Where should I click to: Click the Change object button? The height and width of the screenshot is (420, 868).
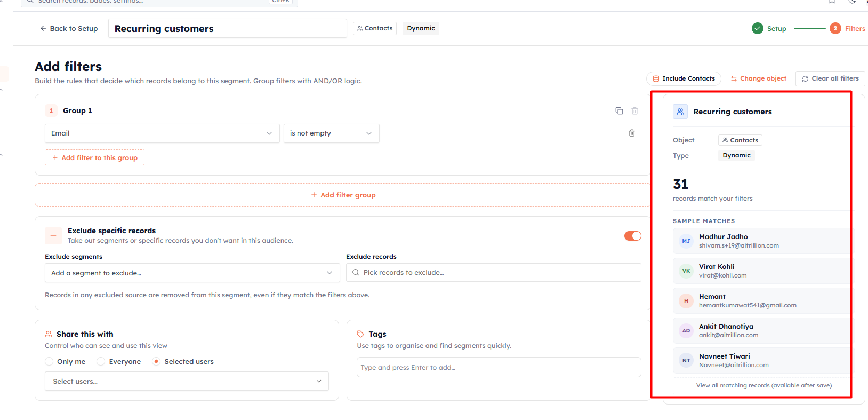tap(758, 78)
